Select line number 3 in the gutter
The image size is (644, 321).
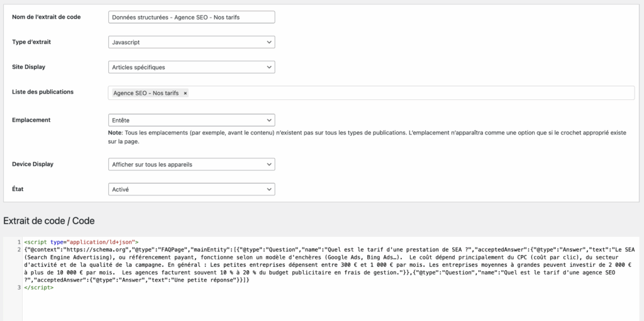point(19,288)
